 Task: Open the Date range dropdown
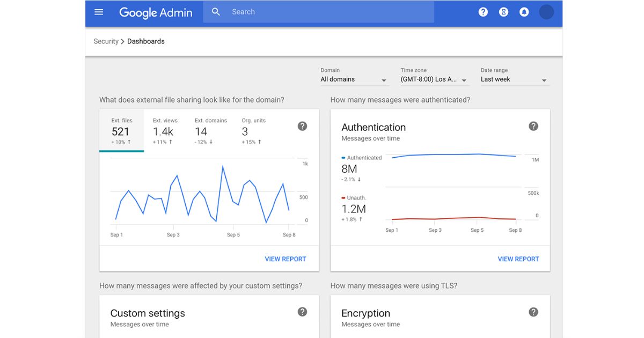click(x=514, y=79)
